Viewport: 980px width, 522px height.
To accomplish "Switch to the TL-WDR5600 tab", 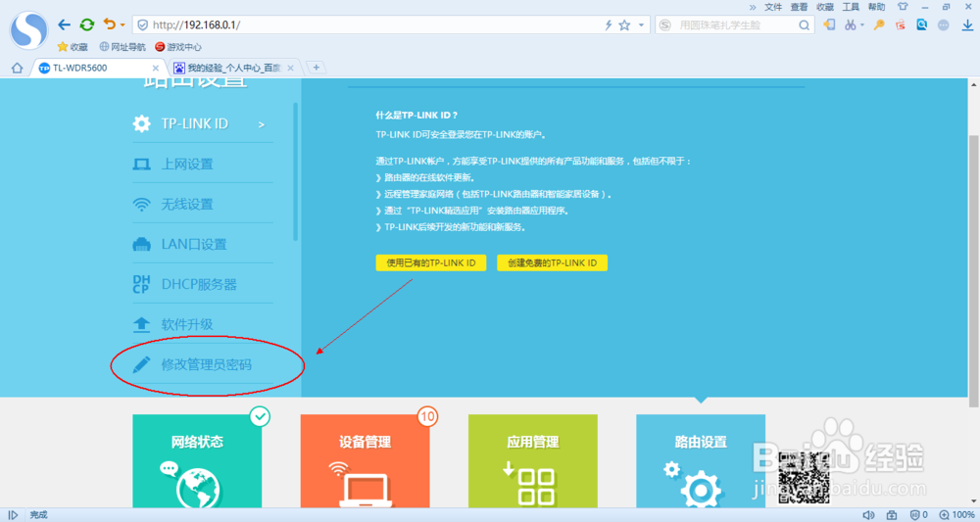I will click(99, 68).
